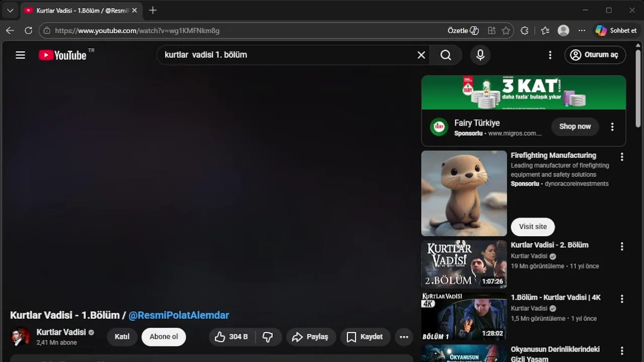644x362 pixels.
Task: View site information lock icon
Action: 47,31
